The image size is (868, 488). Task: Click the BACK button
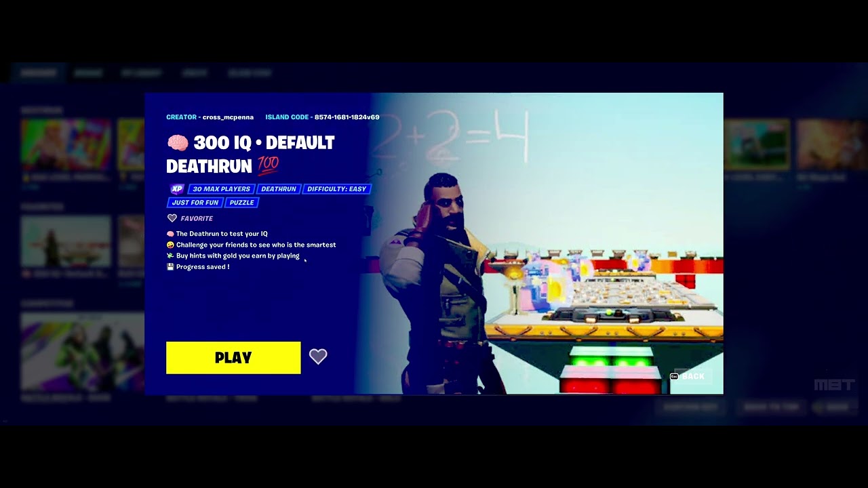(688, 376)
